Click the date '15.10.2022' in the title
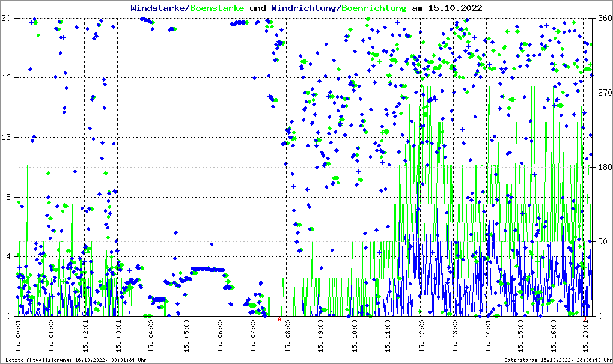 [453, 8]
